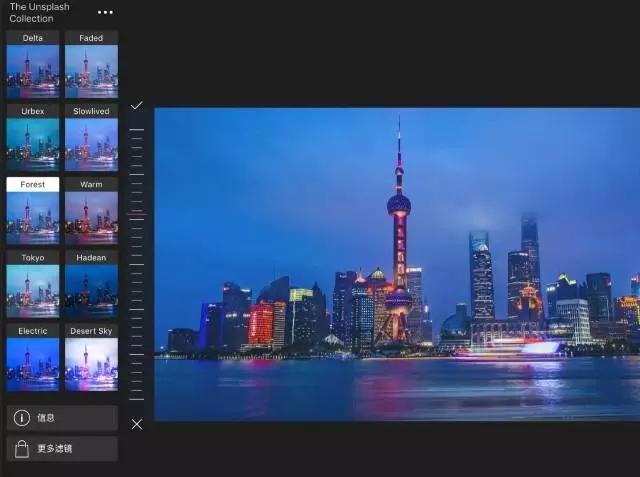This screenshot has width=640, height=477.
Task: Apply the Faded filter thumbnail
Action: [91, 64]
